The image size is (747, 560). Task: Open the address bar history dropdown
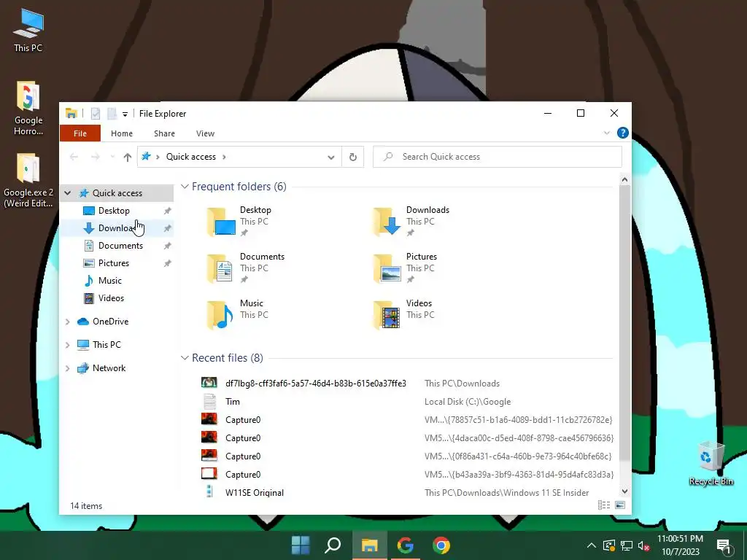click(330, 157)
